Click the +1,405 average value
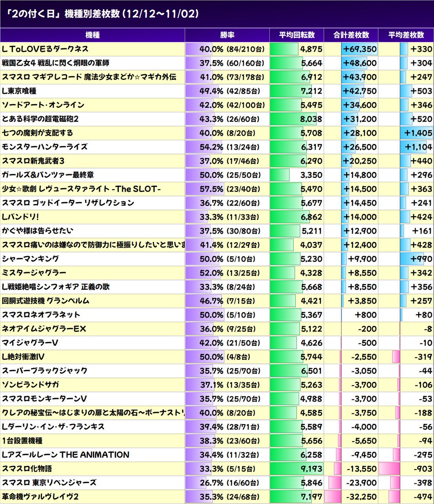 [419, 133]
